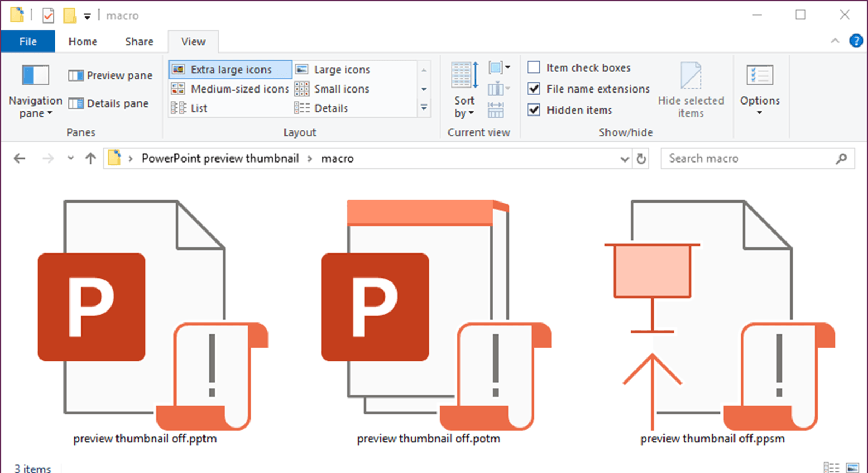The height and width of the screenshot is (473, 868).
Task: Go back with the left arrow
Action: point(20,159)
